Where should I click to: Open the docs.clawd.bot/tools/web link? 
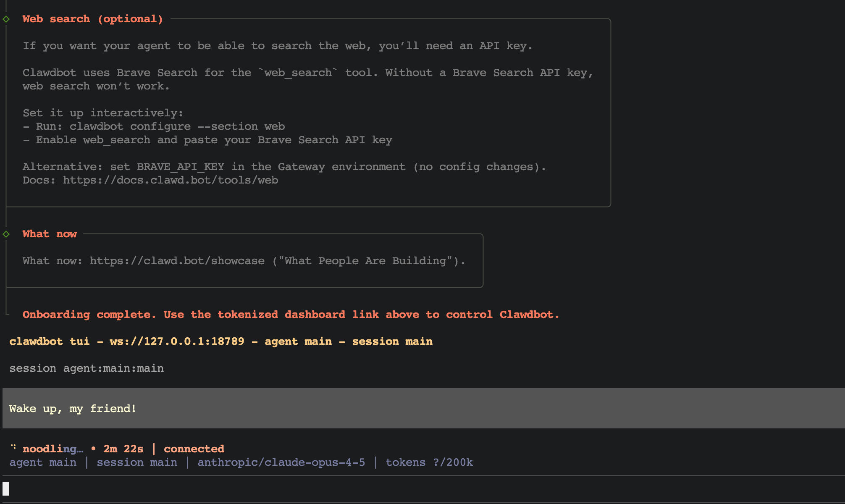click(x=171, y=180)
